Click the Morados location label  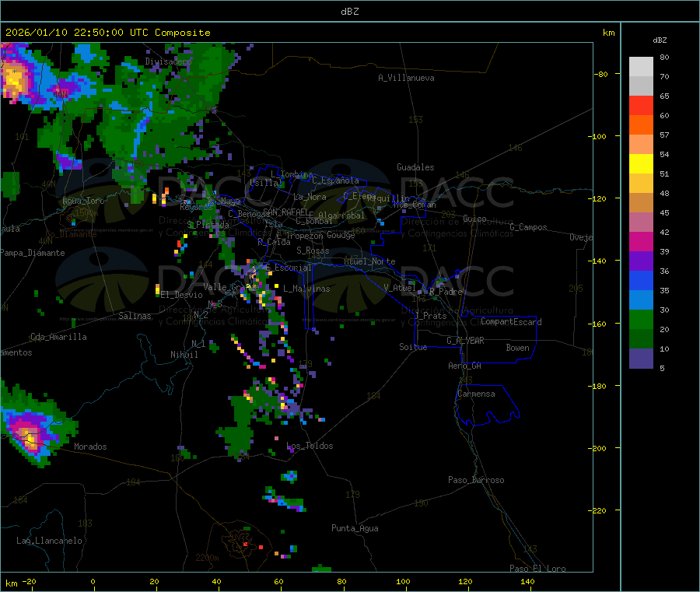(x=90, y=447)
